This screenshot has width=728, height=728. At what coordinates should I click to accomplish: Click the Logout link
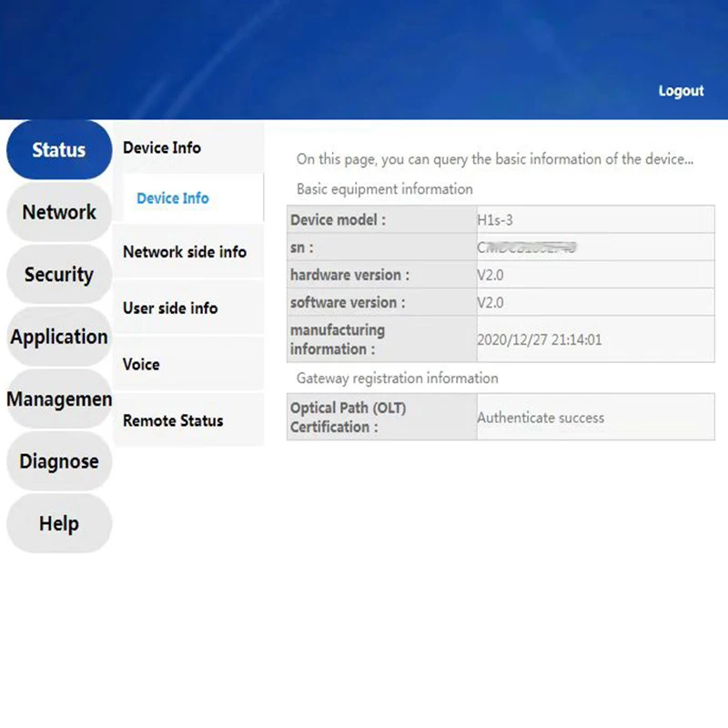[x=681, y=91]
